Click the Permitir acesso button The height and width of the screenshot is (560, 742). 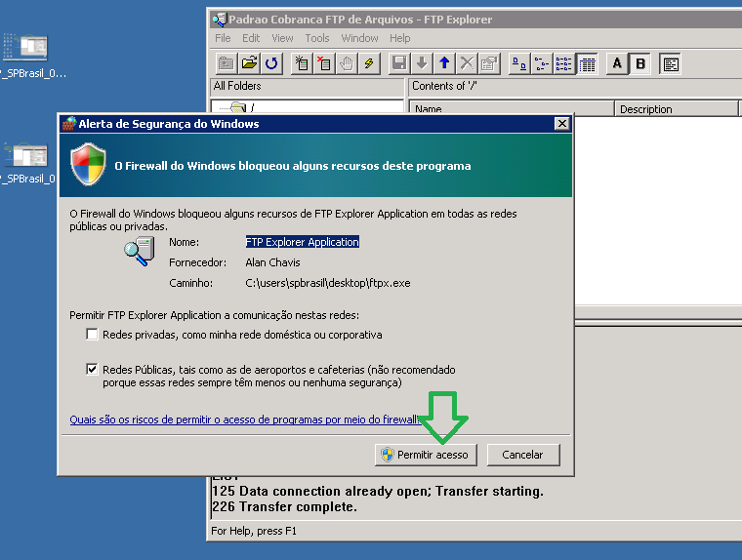point(426,455)
